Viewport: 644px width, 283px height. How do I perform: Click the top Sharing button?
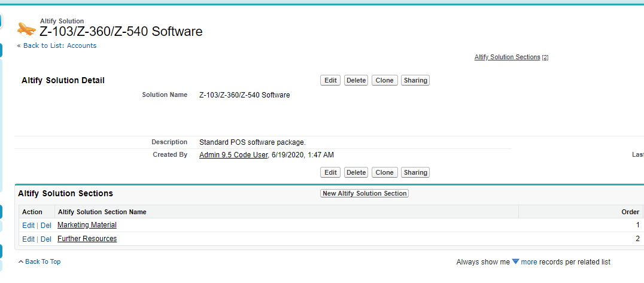point(415,81)
